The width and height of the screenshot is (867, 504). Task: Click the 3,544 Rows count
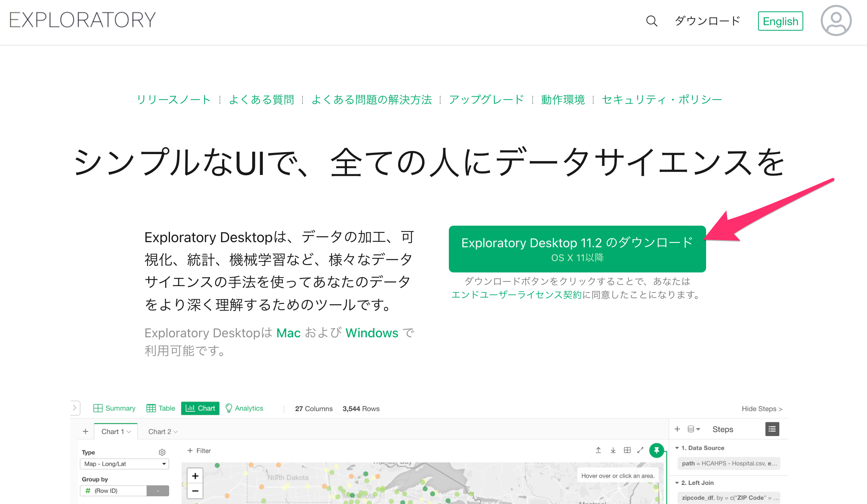coord(361,408)
